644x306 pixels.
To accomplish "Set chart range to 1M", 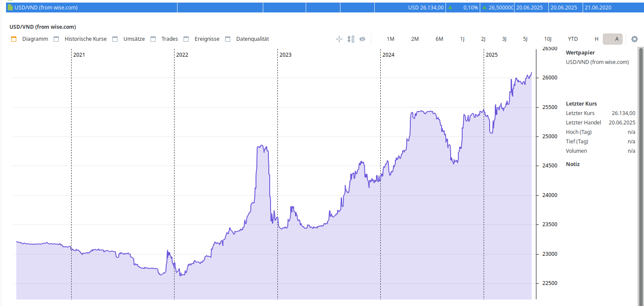I will tap(390, 39).
